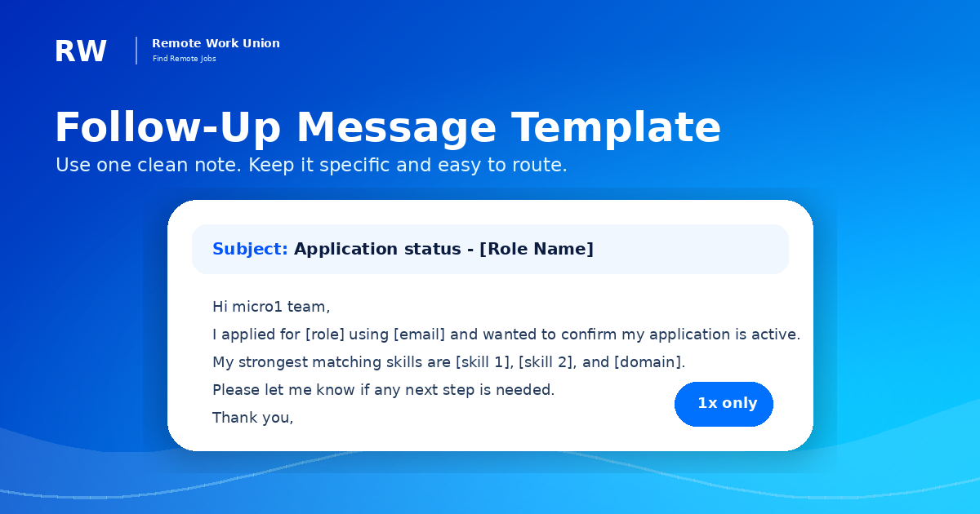Click the 'Hi micro1 team,' greeting line
980x514 pixels.
tap(271, 307)
